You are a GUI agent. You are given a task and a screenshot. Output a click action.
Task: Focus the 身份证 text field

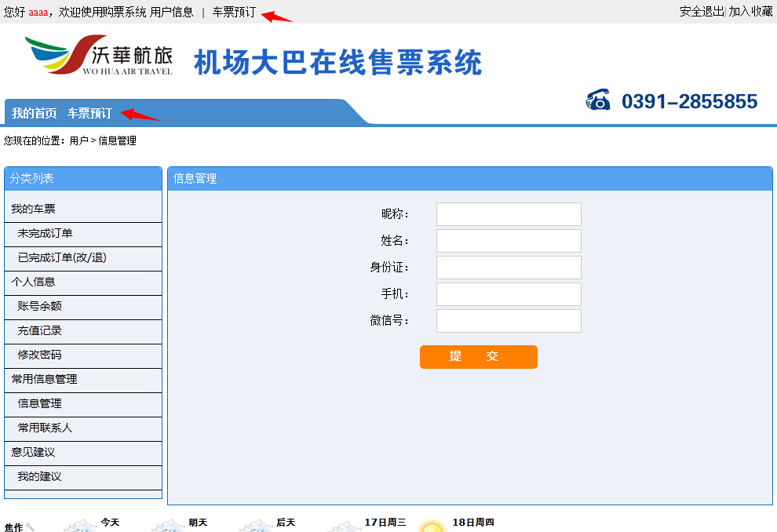coord(509,268)
